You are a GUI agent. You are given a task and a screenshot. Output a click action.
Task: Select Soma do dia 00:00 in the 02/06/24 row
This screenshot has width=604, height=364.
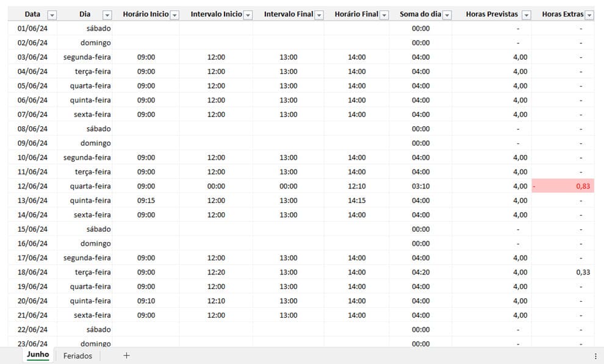[420, 43]
